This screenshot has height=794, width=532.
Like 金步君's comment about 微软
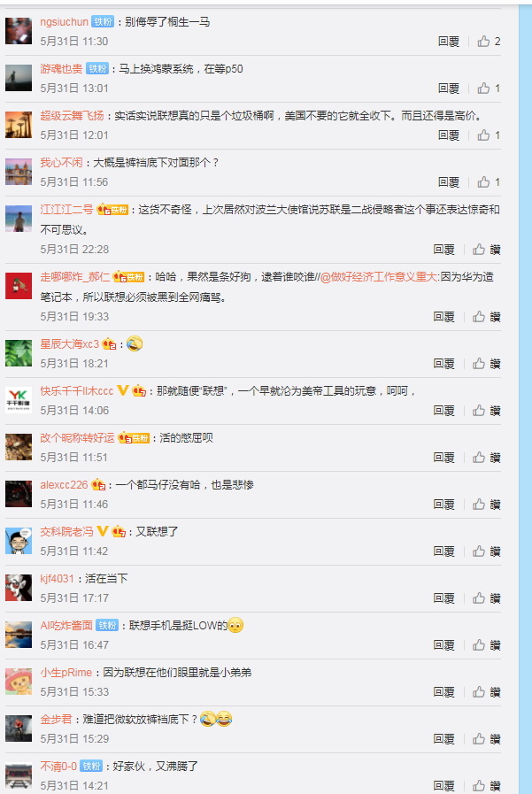click(x=479, y=739)
